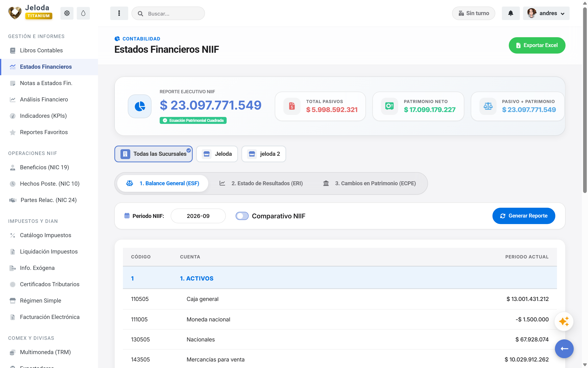The height and width of the screenshot is (368, 588).
Task: Click the Catálogo Impuestos percent icon
Action: click(x=13, y=235)
